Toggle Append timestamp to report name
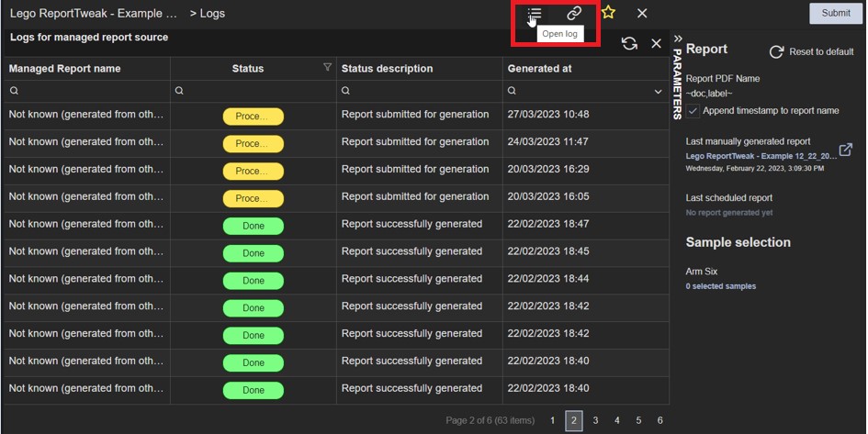Viewport: 868px width, 434px height. click(x=693, y=111)
